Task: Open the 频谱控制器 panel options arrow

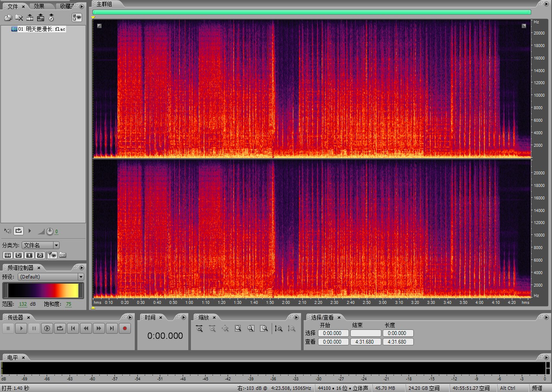Action: pyautogui.click(x=82, y=267)
